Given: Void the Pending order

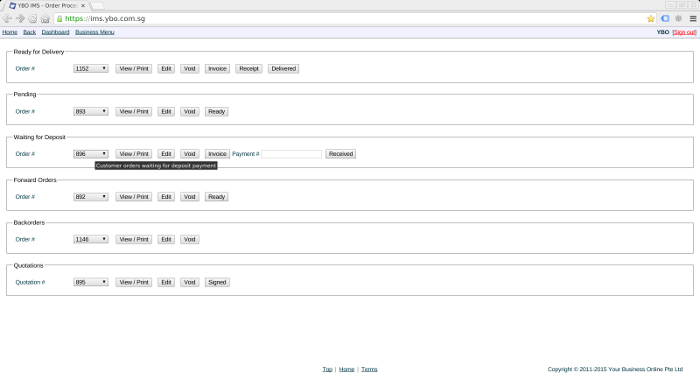Looking at the screenshot, I should coord(190,112).
